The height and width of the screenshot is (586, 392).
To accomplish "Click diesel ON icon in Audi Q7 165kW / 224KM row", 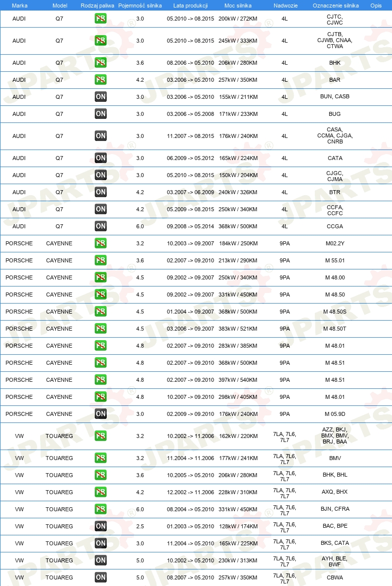I will (100, 158).
